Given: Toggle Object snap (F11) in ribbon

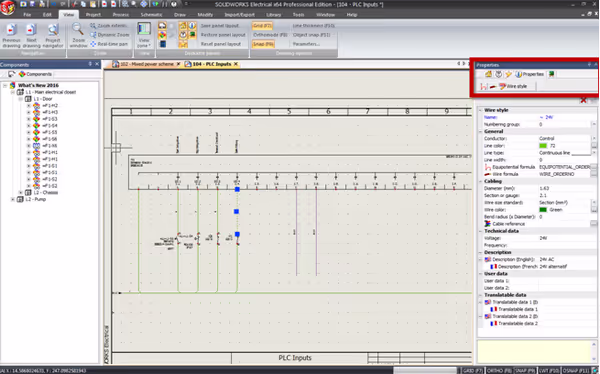Looking at the screenshot, I should tap(311, 35).
